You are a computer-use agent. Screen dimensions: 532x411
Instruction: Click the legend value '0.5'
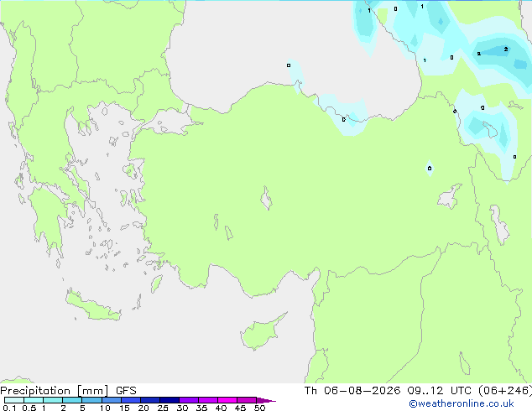[29, 408]
